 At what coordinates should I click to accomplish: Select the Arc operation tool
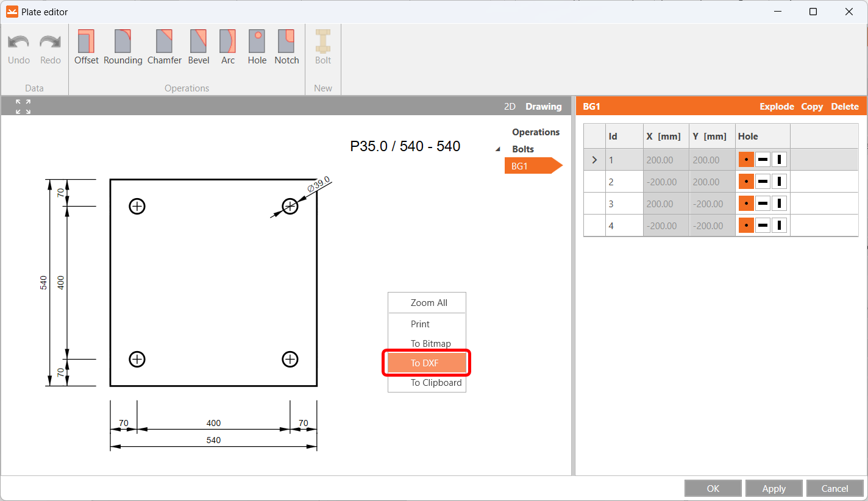pyautogui.click(x=227, y=48)
